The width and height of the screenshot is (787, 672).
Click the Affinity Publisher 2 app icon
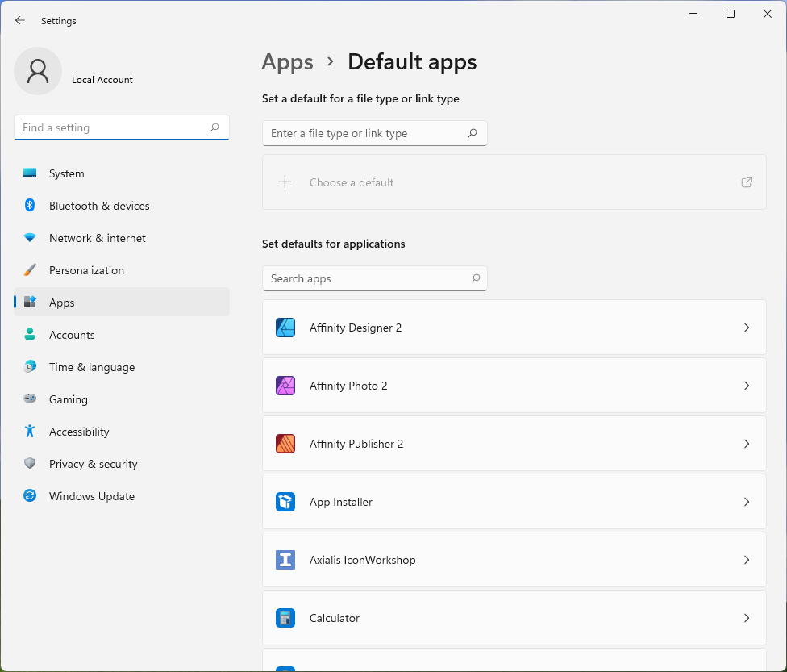click(x=285, y=444)
